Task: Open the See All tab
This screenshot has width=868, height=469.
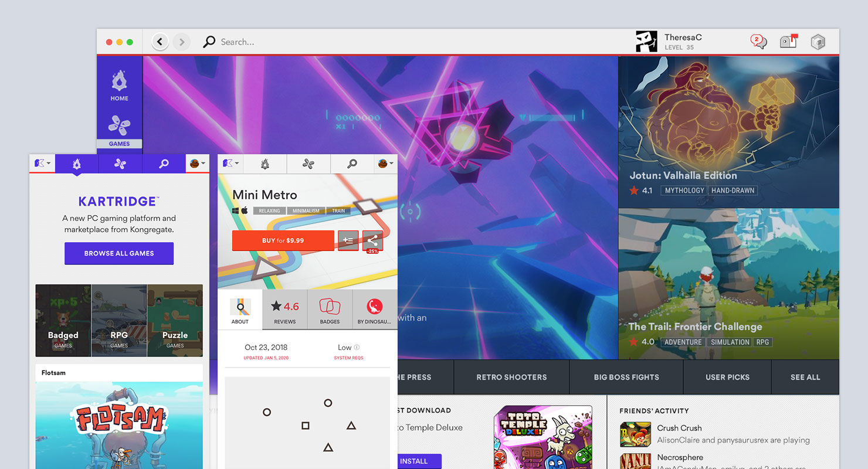Action: [x=805, y=377]
